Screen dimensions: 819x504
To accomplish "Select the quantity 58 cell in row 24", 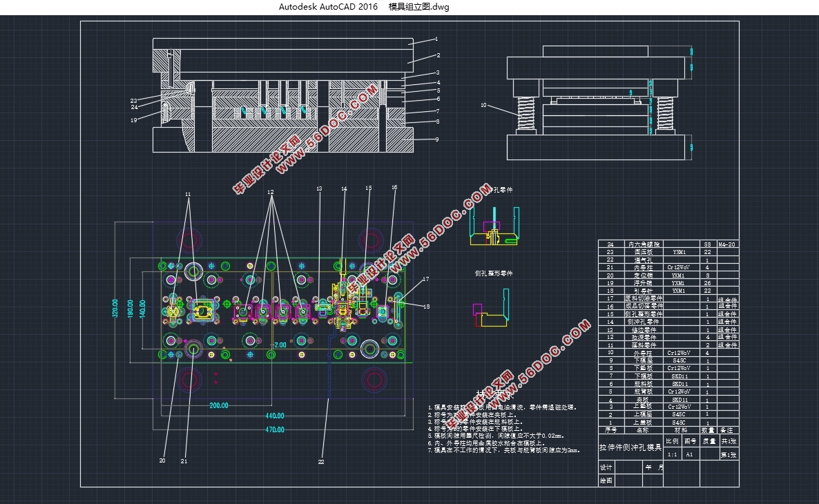I will [x=708, y=244].
